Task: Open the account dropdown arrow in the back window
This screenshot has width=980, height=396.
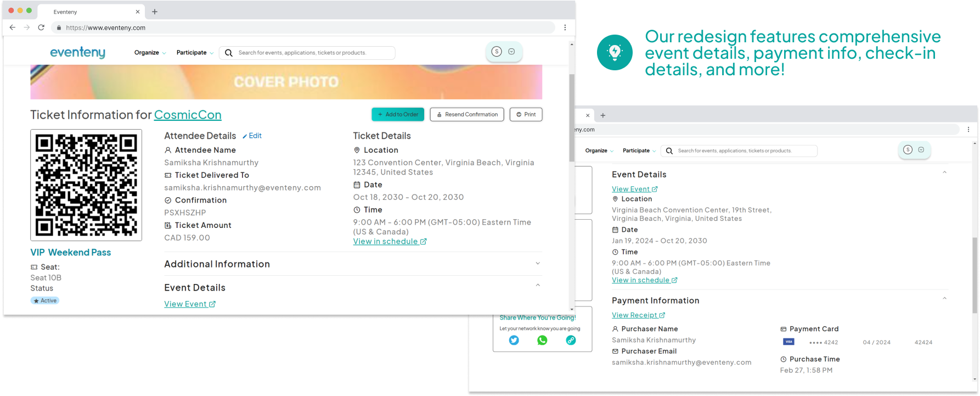Action: [x=921, y=149]
